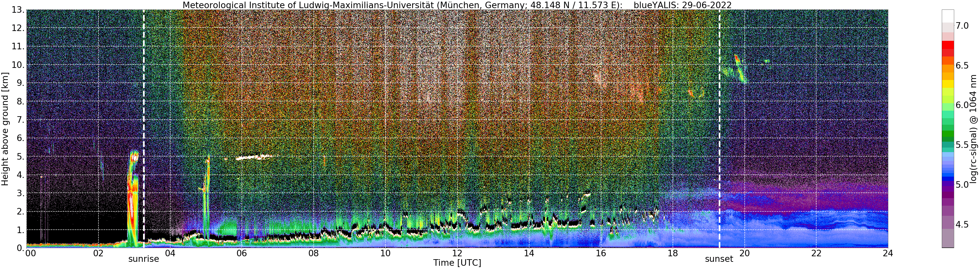Click the 'Time [UTC]' x-axis label
980x269 pixels.
[x=457, y=263]
